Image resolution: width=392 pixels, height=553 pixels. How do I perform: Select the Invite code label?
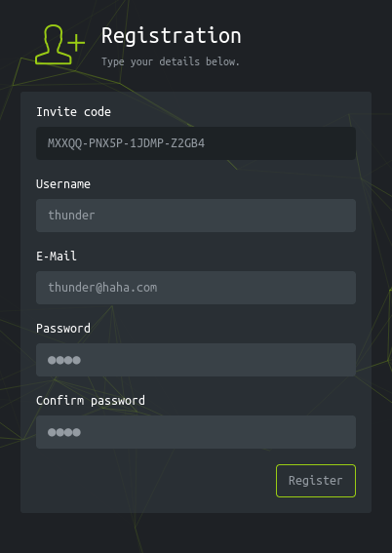74,112
